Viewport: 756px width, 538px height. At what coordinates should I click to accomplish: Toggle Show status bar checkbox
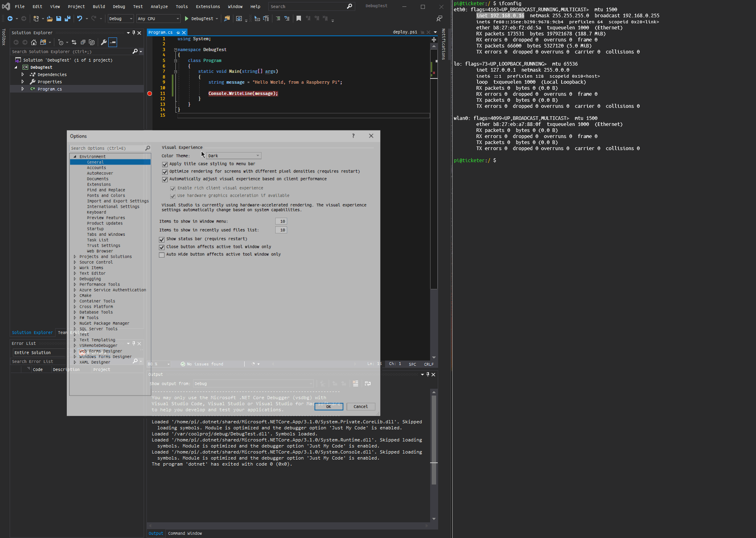pyautogui.click(x=162, y=239)
